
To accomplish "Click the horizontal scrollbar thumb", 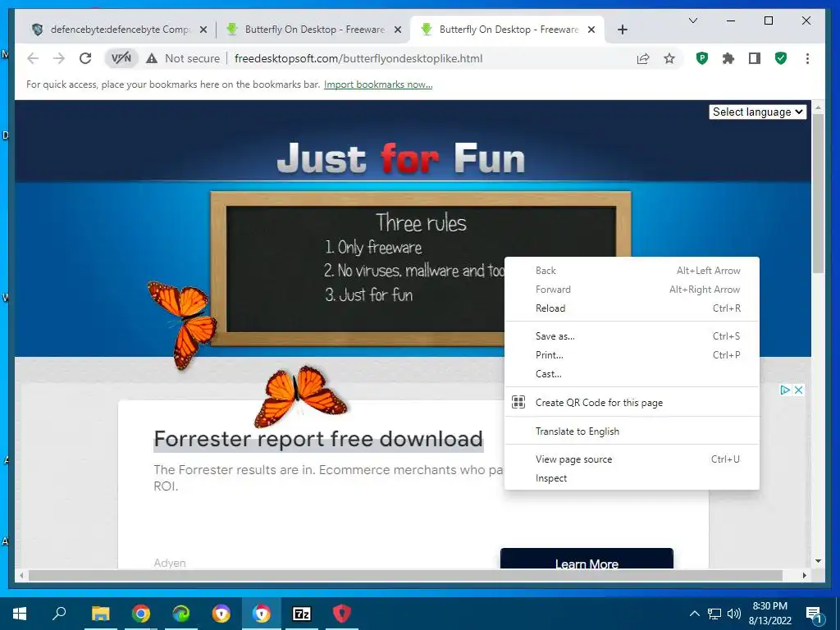I will 405,575.
